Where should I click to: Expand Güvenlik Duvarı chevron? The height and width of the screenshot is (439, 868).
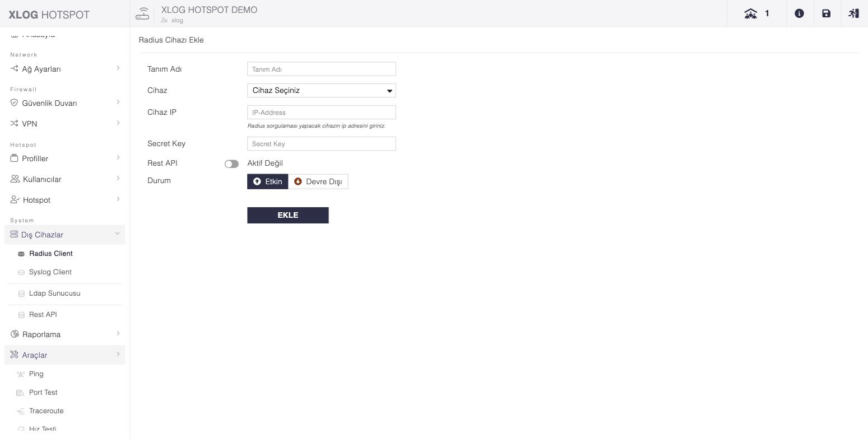point(118,102)
